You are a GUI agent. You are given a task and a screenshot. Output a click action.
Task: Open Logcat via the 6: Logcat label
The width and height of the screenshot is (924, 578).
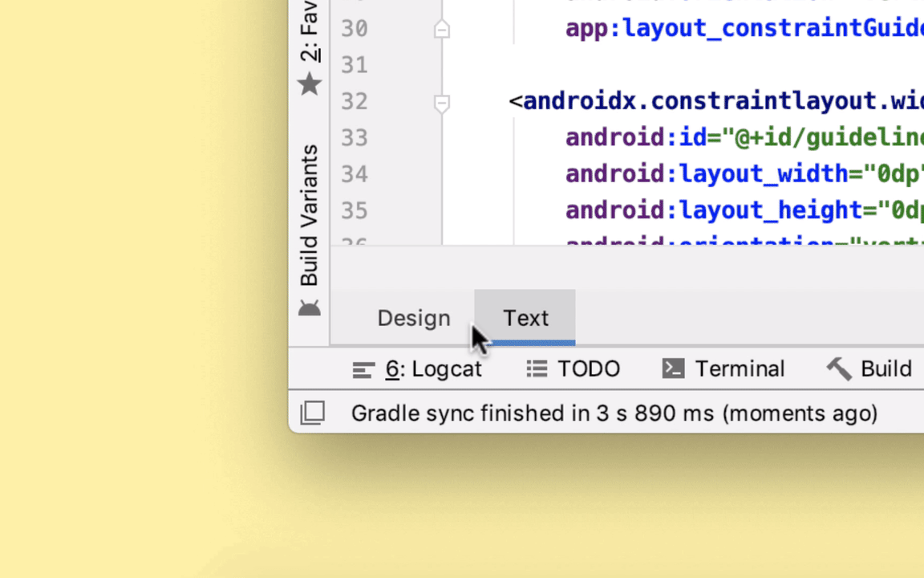click(434, 368)
